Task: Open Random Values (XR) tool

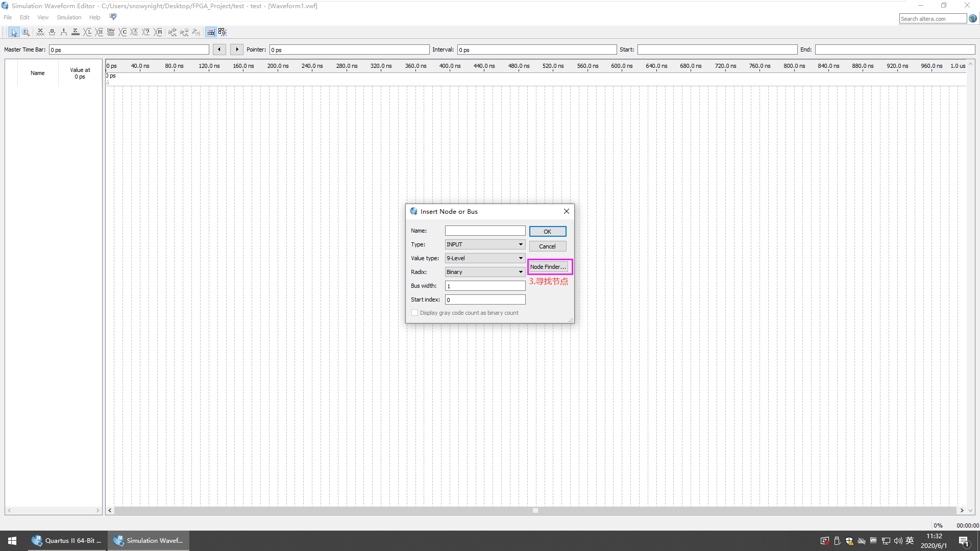Action: [158, 32]
